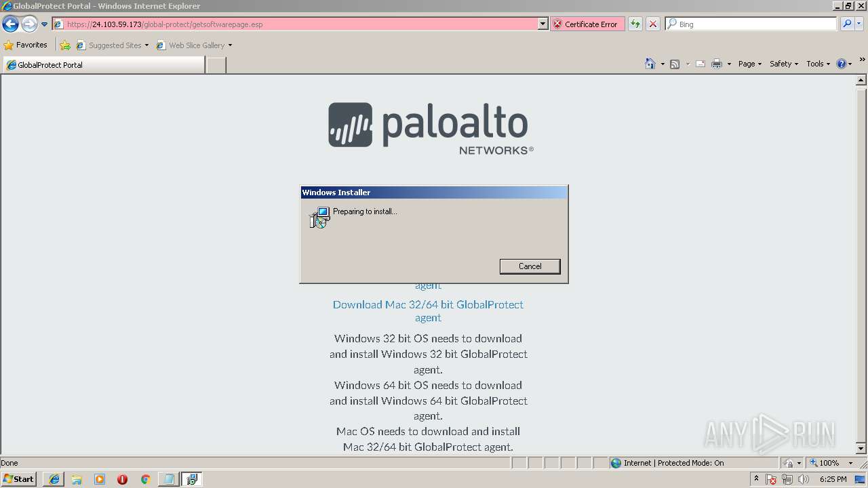The height and width of the screenshot is (488, 868).
Task: Click the 100% zoom level button
Action: click(825, 463)
